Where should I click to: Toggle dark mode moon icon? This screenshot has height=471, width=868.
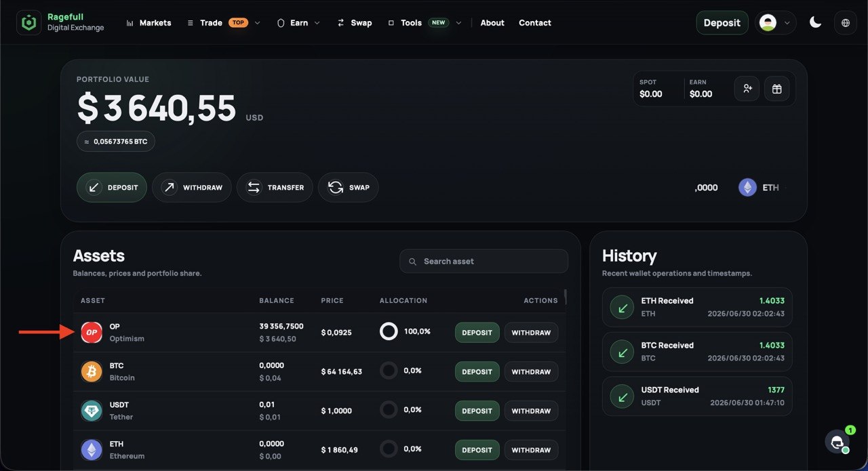[x=816, y=22]
